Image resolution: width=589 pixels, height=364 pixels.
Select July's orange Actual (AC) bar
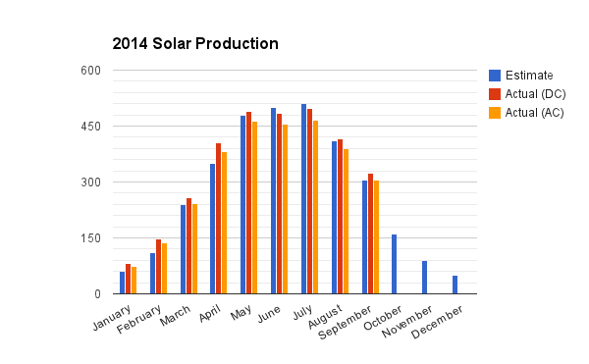tap(316, 207)
